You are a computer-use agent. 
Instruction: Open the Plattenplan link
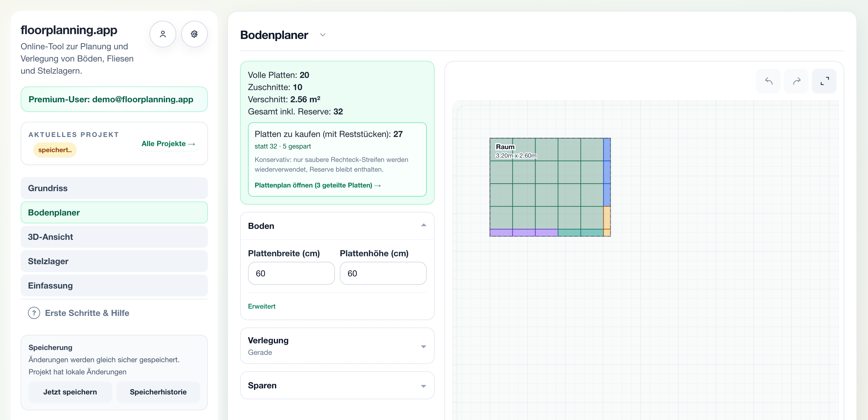click(317, 185)
